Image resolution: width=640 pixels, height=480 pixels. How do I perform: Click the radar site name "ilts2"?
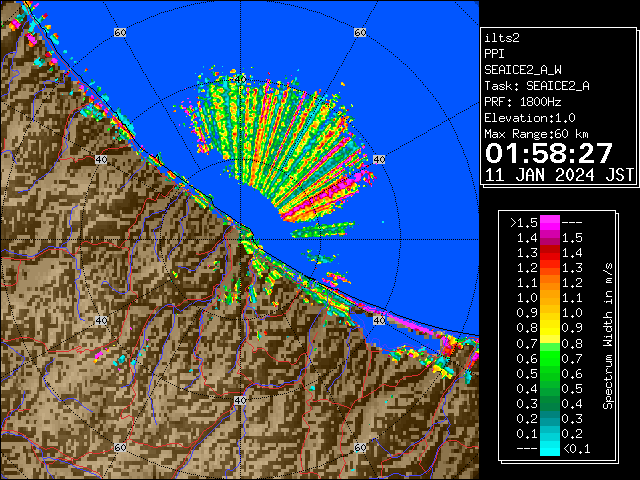point(502,38)
